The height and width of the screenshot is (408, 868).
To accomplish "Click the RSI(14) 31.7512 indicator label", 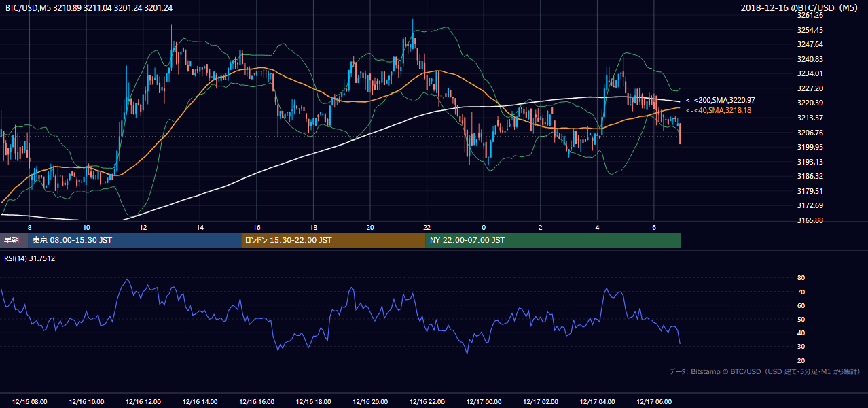I will click(30, 258).
